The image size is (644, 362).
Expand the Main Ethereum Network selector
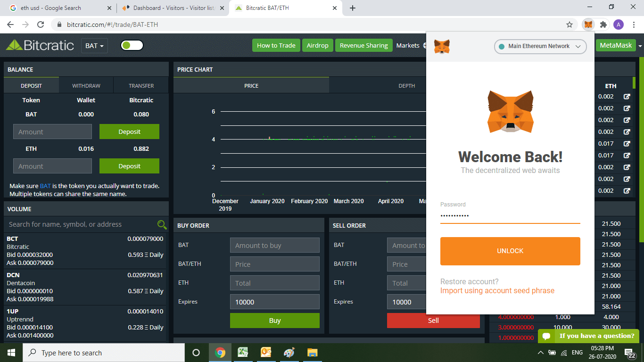(x=540, y=46)
